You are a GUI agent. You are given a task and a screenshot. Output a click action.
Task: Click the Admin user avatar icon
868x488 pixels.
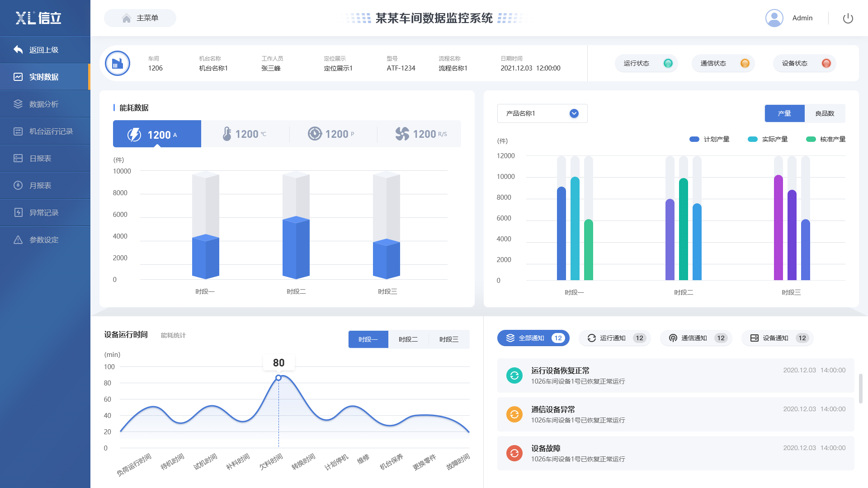pyautogui.click(x=774, y=18)
